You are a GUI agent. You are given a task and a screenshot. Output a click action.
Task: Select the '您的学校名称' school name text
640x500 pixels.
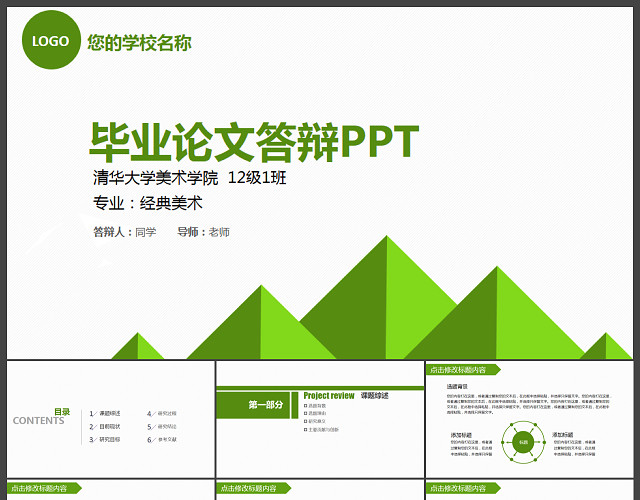(x=139, y=42)
